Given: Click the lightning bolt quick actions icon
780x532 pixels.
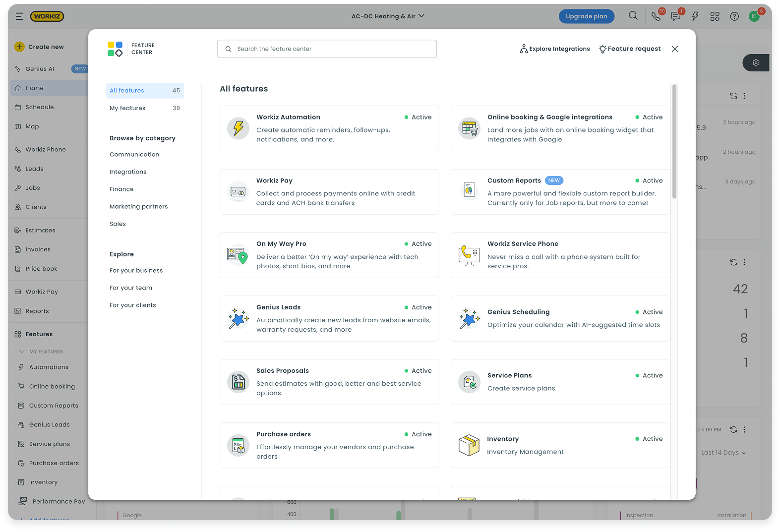Looking at the screenshot, I should [695, 16].
